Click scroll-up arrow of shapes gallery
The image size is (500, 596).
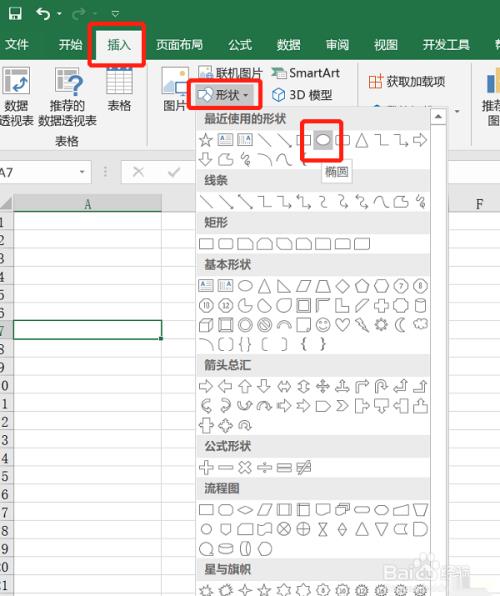438,117
